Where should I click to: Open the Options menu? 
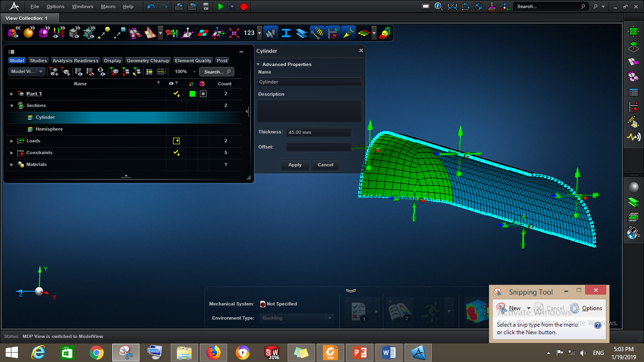click(x=56, y=7)
